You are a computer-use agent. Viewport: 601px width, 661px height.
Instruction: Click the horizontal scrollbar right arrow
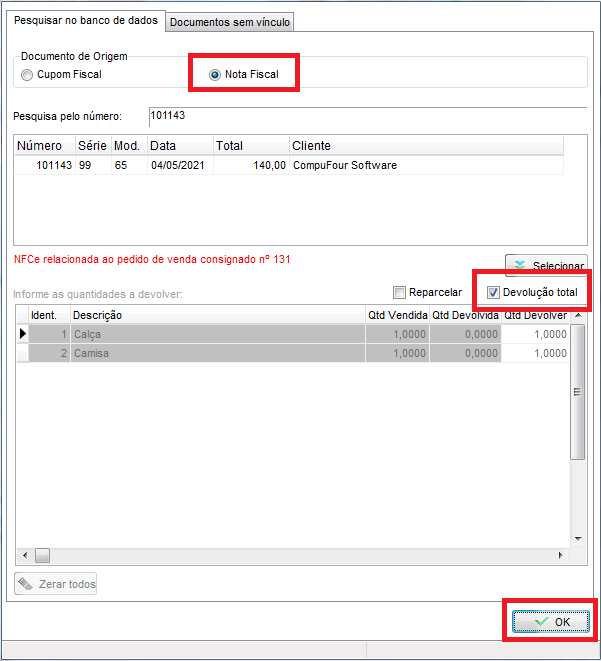click(x=561, y=555)
